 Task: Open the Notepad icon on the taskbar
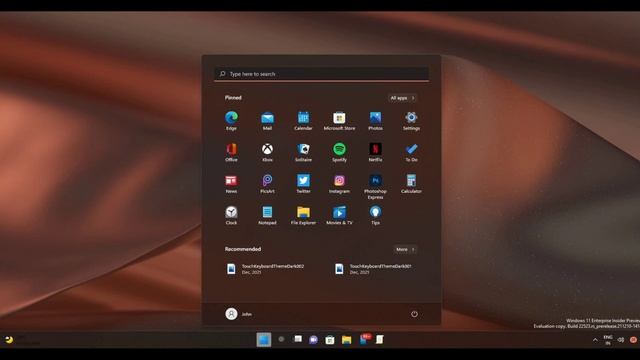(x=380, y=340)
